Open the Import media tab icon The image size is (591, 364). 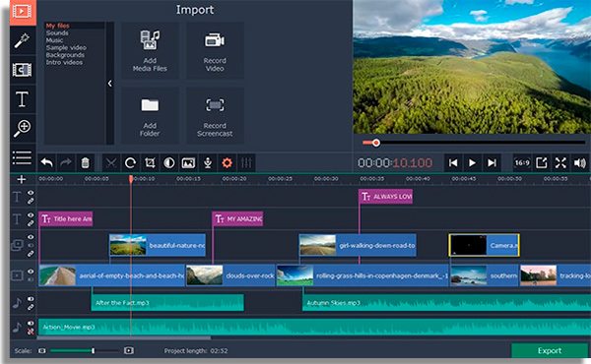coord(23,12)
